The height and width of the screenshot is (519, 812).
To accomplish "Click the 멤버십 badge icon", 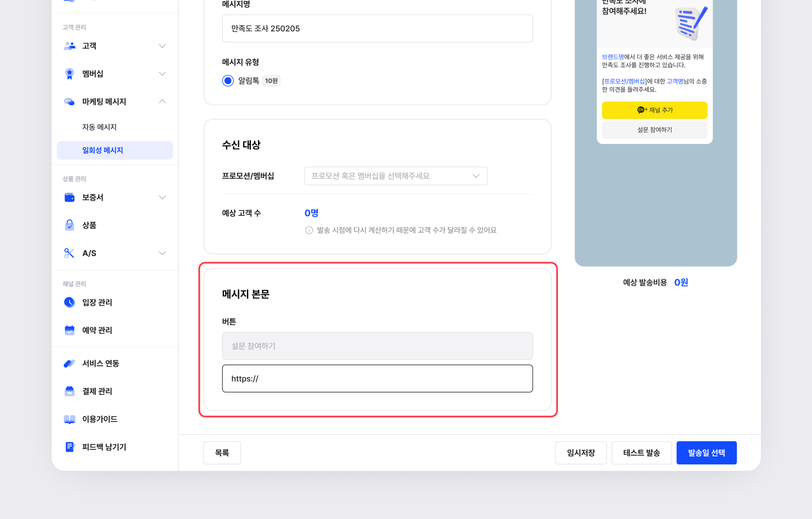I will [x=70, y=74].
